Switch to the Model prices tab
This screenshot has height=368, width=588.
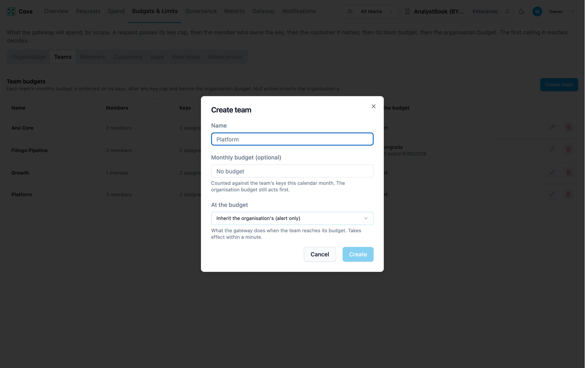point(225,57)
